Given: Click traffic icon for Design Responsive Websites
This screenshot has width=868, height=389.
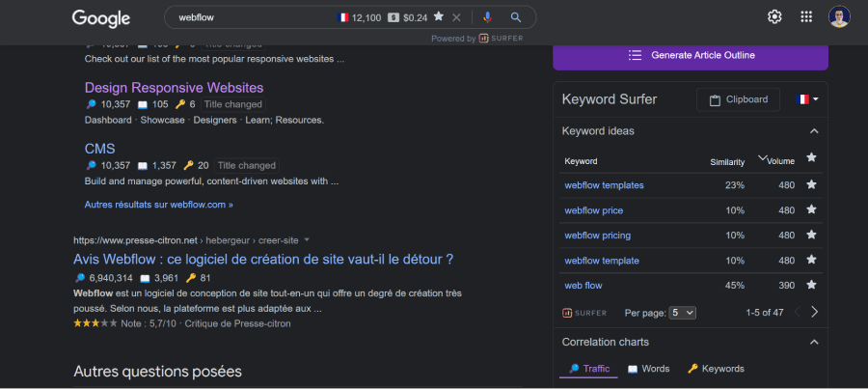Looking at the screenshot, I should click(91, 104).
